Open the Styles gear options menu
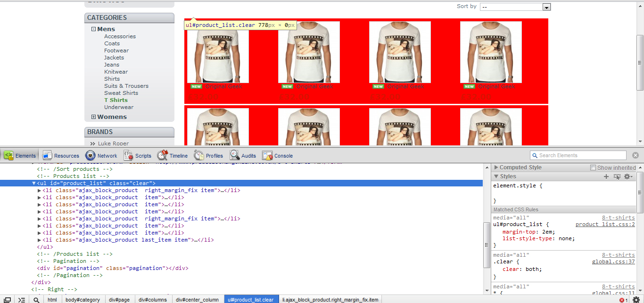This screenshot has height=303, width=644. [627, 177]
